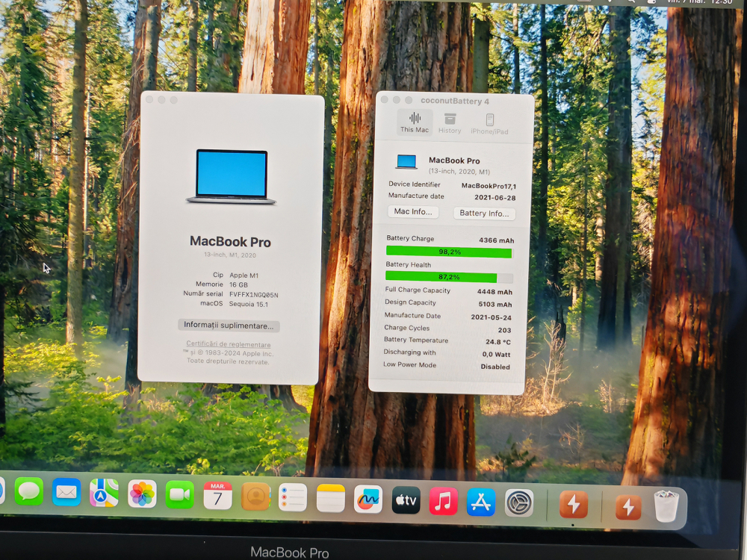Open the Apple TV app in dock
747x560 pixels.
(x=406, y=500)
